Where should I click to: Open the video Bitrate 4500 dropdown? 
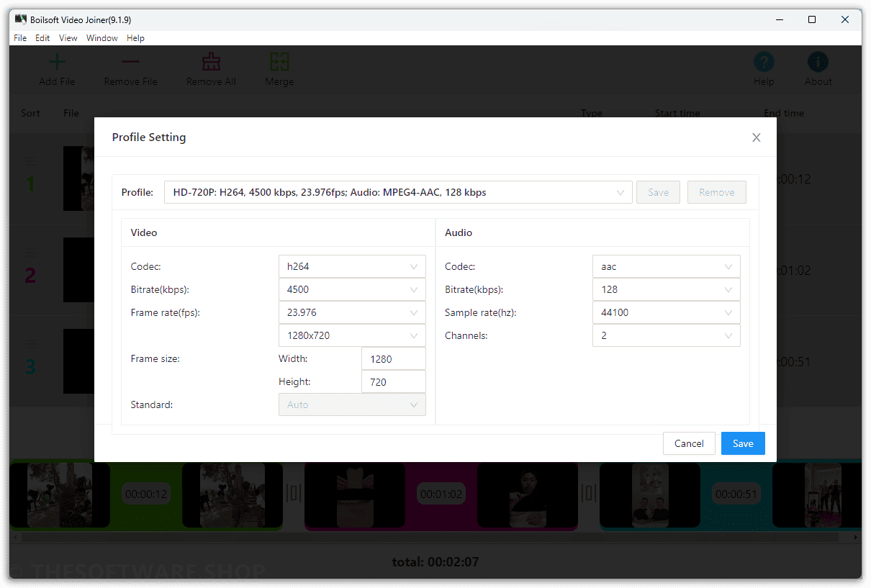[352, 289]
